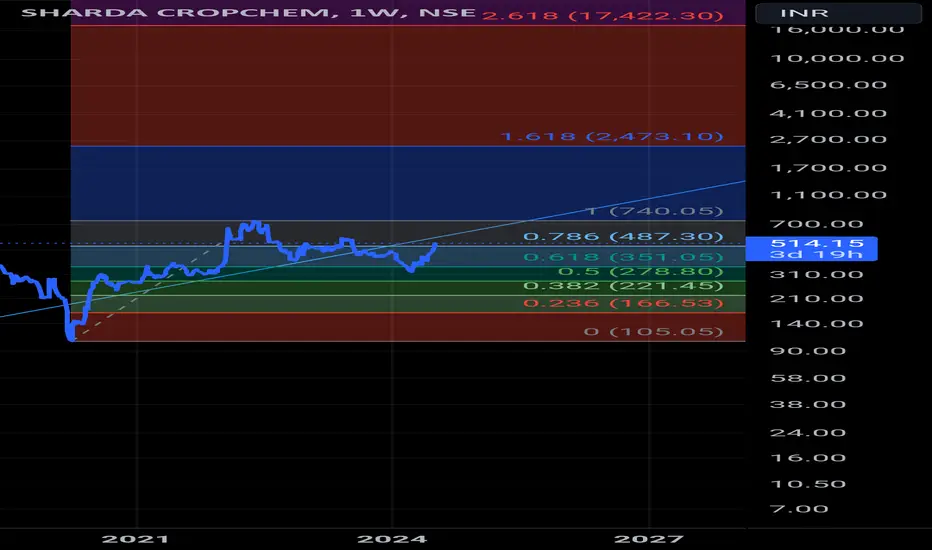Image resolution: width=932 pixels, height=550 pixels.
Task: Click the 58.00 price axis value
Action: [x=808, y=378]
